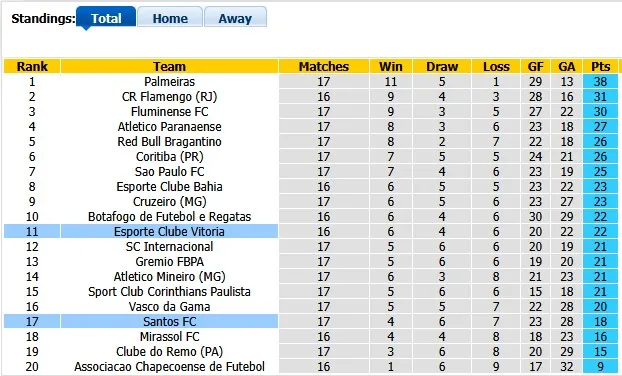622x376 pixels.
Task: Click the Win column header
Action: pyautogui.click(x=391, y=66)
